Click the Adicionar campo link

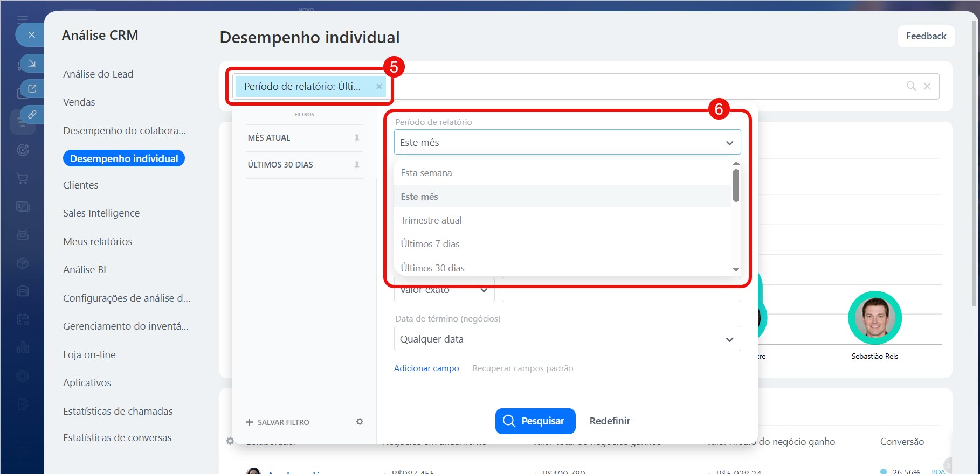[x=426, y=368]
